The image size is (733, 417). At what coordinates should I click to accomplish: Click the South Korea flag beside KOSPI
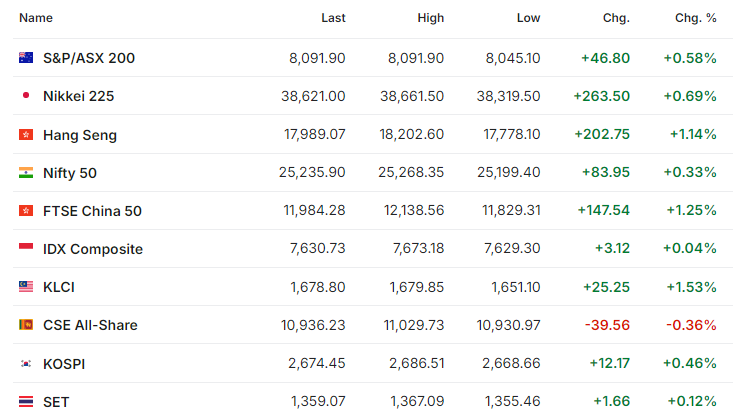tap(26, 363)
